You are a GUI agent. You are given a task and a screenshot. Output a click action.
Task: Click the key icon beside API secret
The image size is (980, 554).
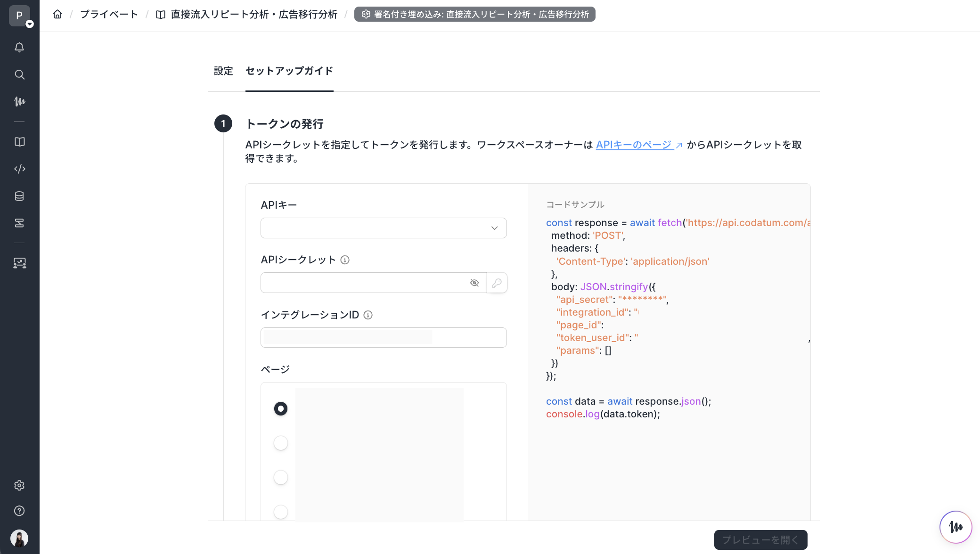(x=497, y=283)
